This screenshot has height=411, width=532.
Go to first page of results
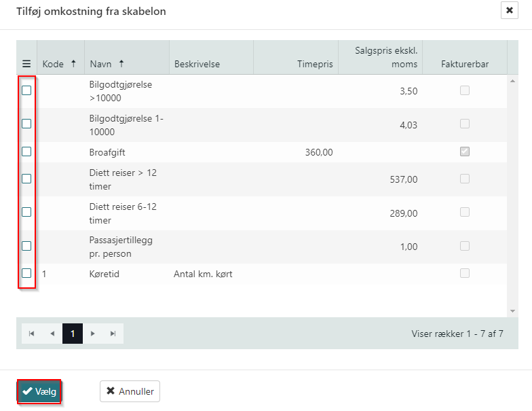[x=31, y=334]
